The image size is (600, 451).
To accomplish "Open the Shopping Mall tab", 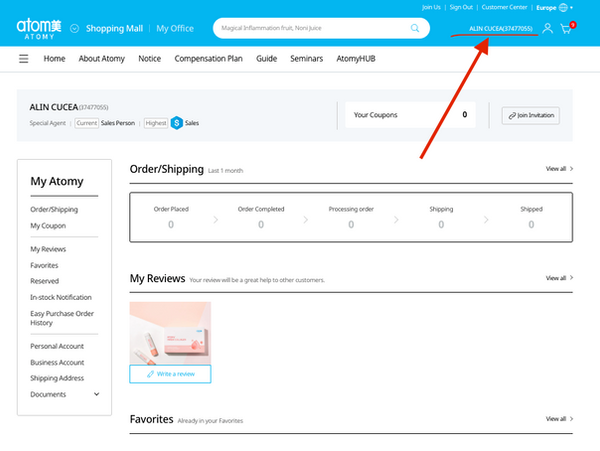I will pyautogui.click(x=114, y=28).
